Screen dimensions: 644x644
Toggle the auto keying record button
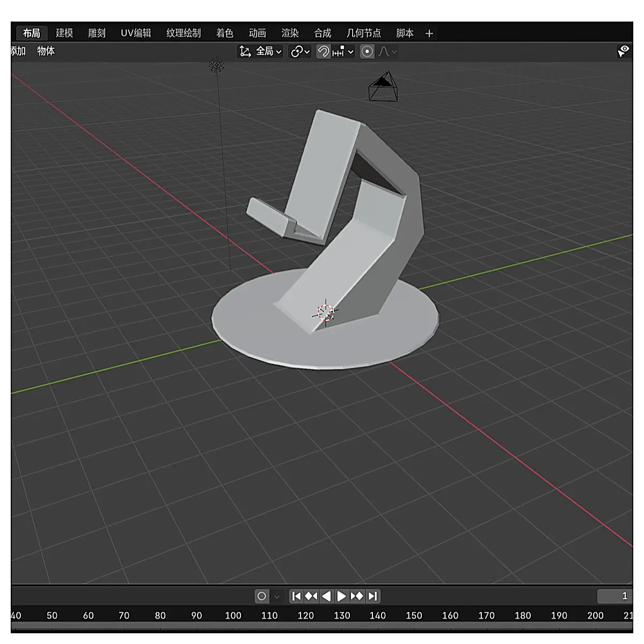coord(262,596)
